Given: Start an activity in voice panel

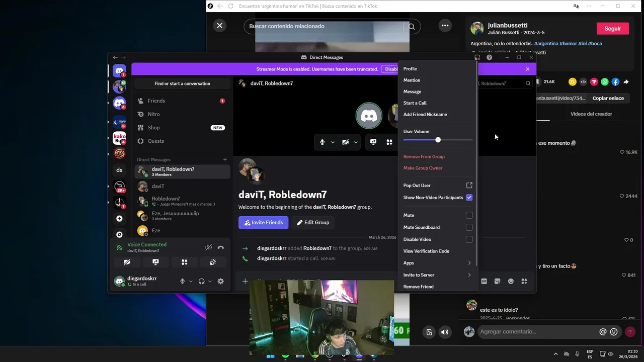Looking at the screenshot, I should 184,262.
